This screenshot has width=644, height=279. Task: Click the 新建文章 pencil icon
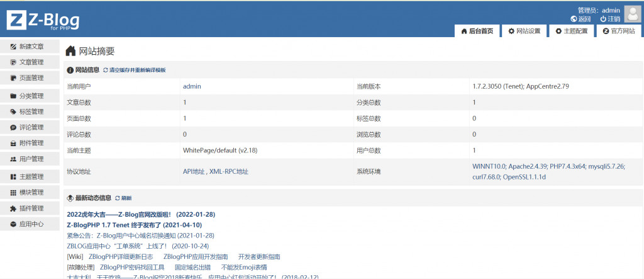click(x=13, y=47)
